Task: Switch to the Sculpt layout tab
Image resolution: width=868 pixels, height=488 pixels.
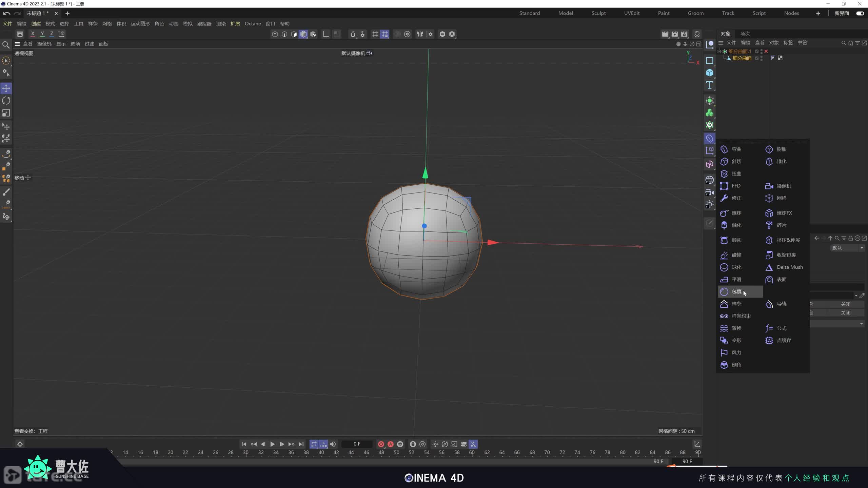Action: [x=598, y=13]
